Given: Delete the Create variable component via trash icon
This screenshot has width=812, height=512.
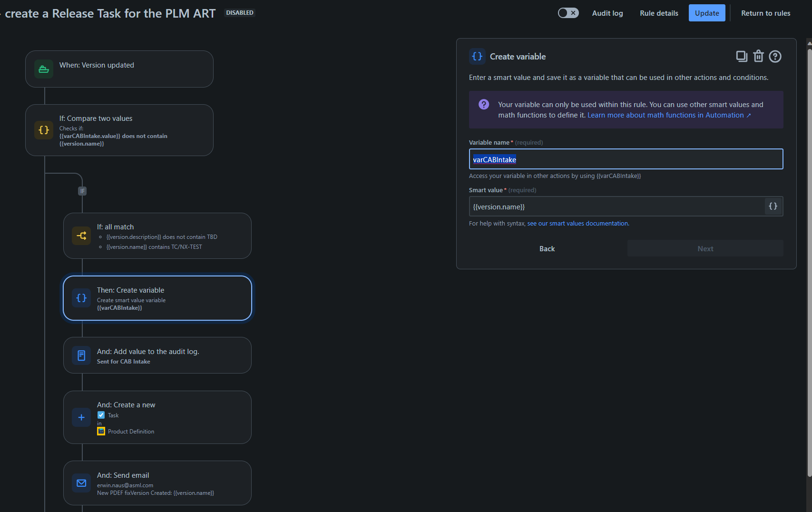Looking at the screenshot, I should (758, 57).
